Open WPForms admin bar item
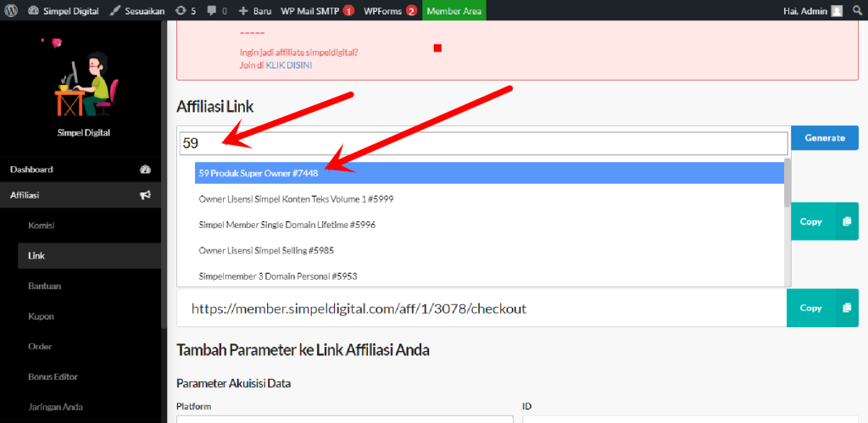Screen dimensions: 868x423 [390, 10]
